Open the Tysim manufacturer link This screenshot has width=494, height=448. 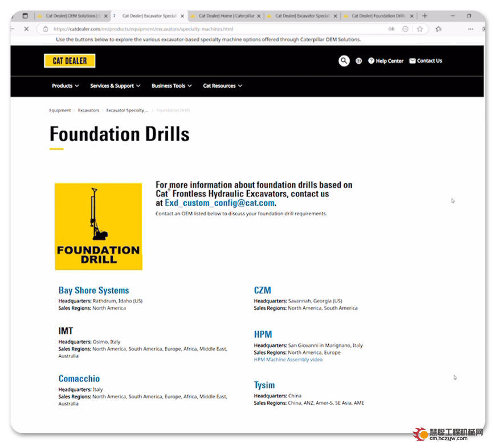[x=264, y=385]
